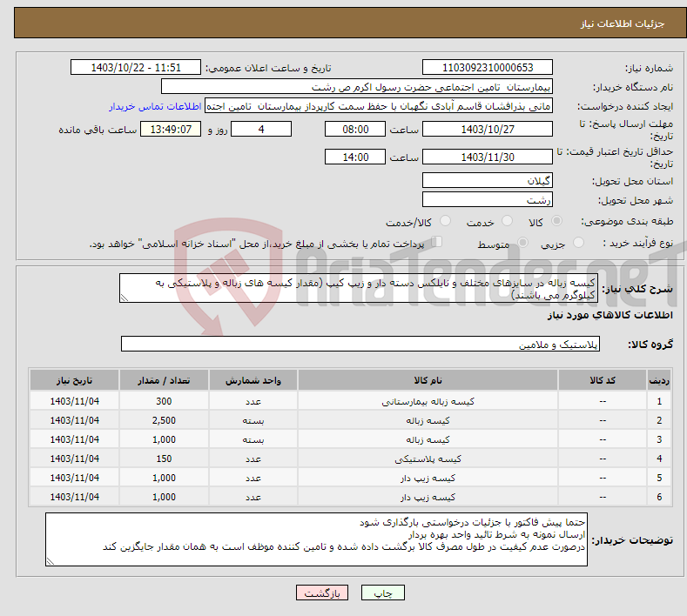Viewport: 687px width, 616px height.
Task: Click the واحد شمارش column header
Action: (253, 380)
